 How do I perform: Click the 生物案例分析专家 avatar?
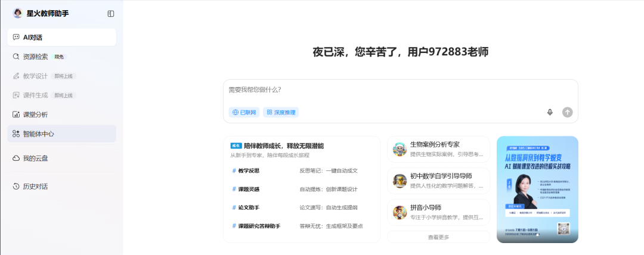[400, 149]
